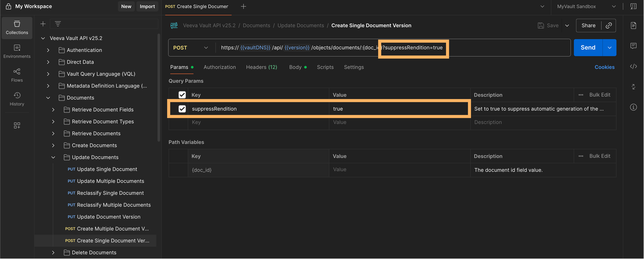The width and height of the screenshot is (644, 259).
Task: Click the plus icon to add collection
Action: [x=43, y=24]
